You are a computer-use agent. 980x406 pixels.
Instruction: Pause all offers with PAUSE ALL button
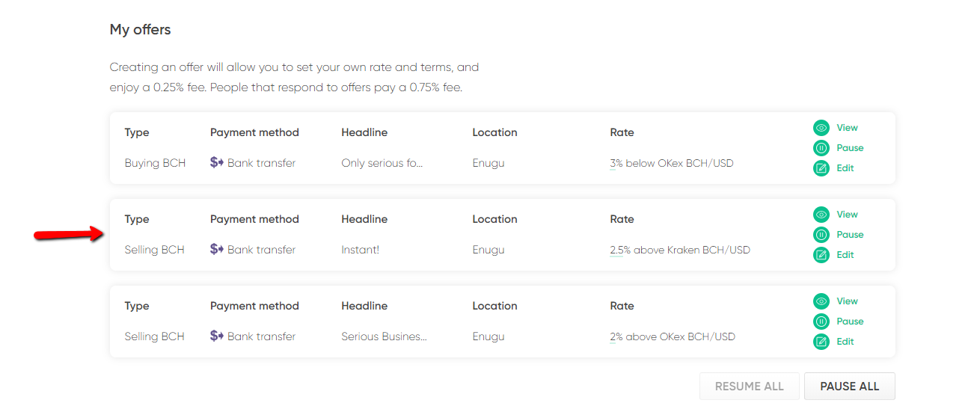(850, 387)
